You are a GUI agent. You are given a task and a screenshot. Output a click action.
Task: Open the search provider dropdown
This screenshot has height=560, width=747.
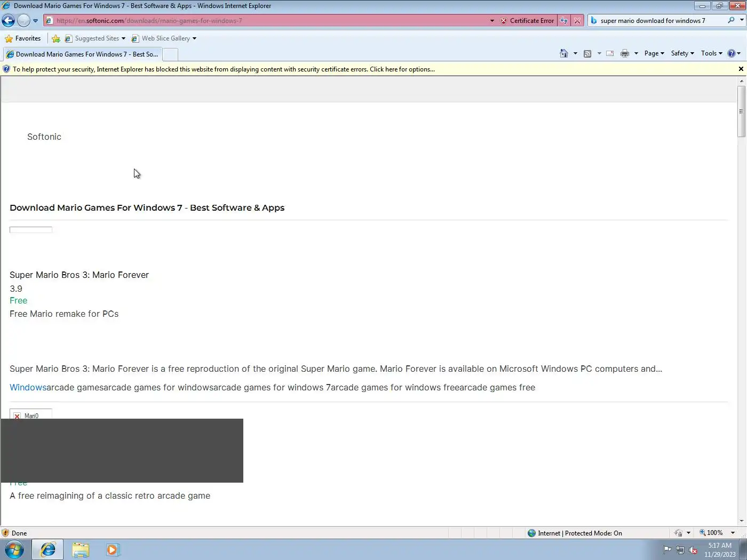(742, 20)
